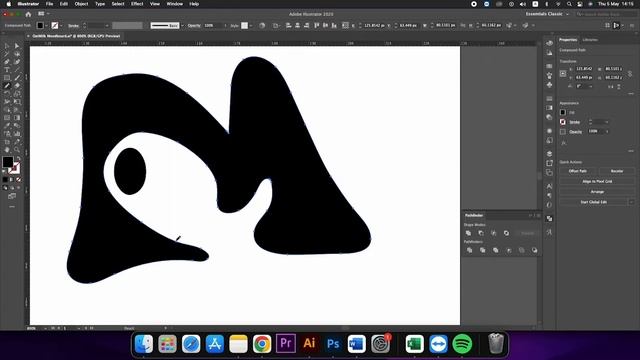Open stroke color dropdown in control bar

tap(61, 25)
